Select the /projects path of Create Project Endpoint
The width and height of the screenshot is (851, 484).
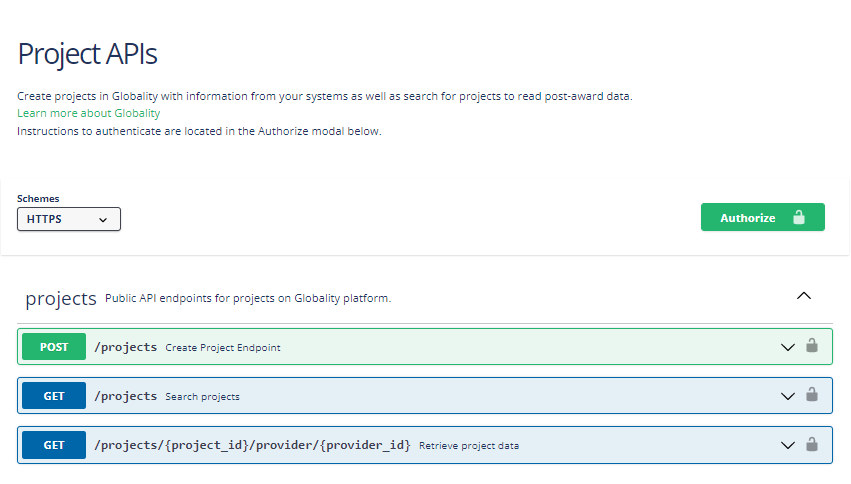125,347
